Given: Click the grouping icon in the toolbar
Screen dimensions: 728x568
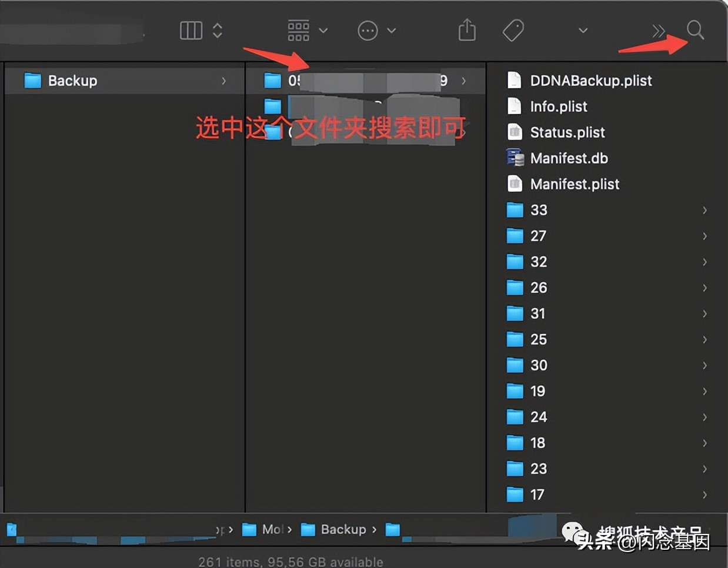Looking at the screenshot, I should click(299, 30).
